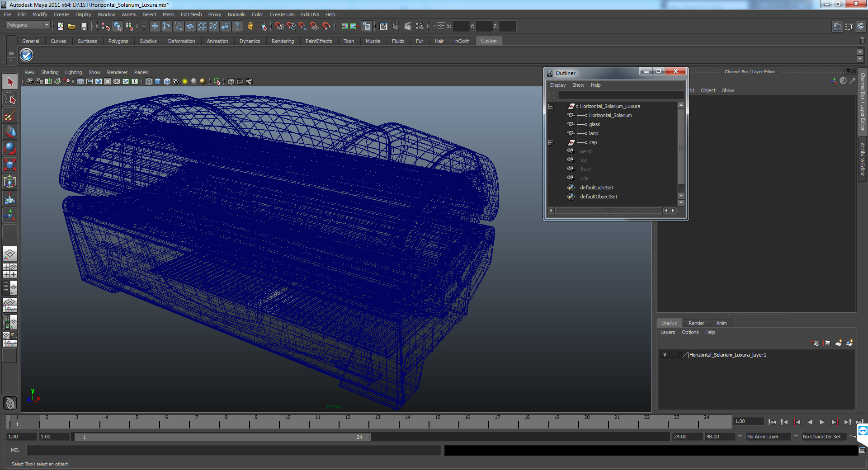The width and height of the screenshot is (868, 470).
Task: Click the range slider bar handle
Action: (222, 437)
